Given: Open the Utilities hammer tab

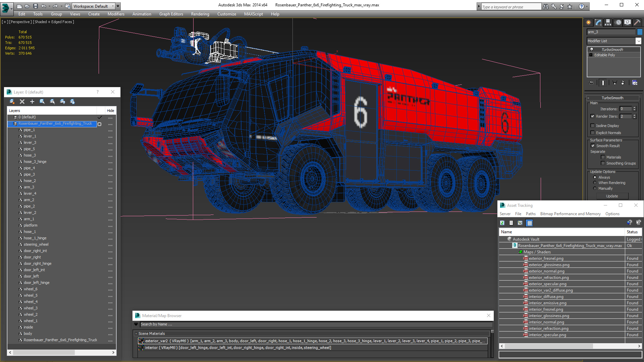Looking at the screenshot, I should coord(637,22).
